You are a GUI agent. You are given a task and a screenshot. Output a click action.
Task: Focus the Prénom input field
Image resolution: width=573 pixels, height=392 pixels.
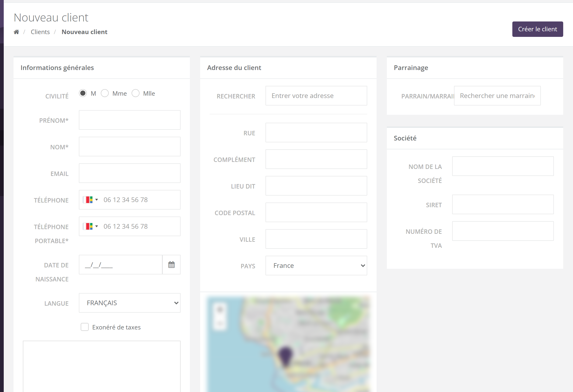[x=130, y=120]
